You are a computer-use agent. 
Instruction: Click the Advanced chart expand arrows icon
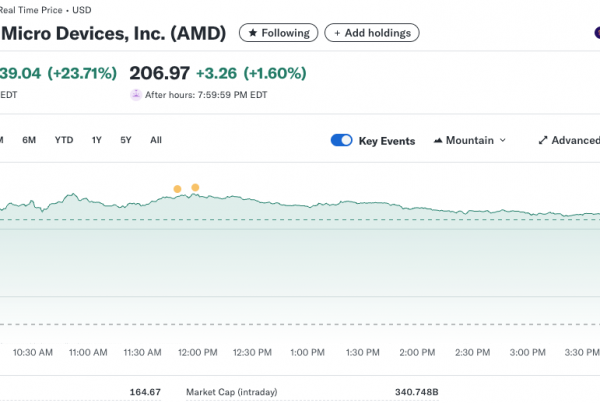(x=543, y=141)
